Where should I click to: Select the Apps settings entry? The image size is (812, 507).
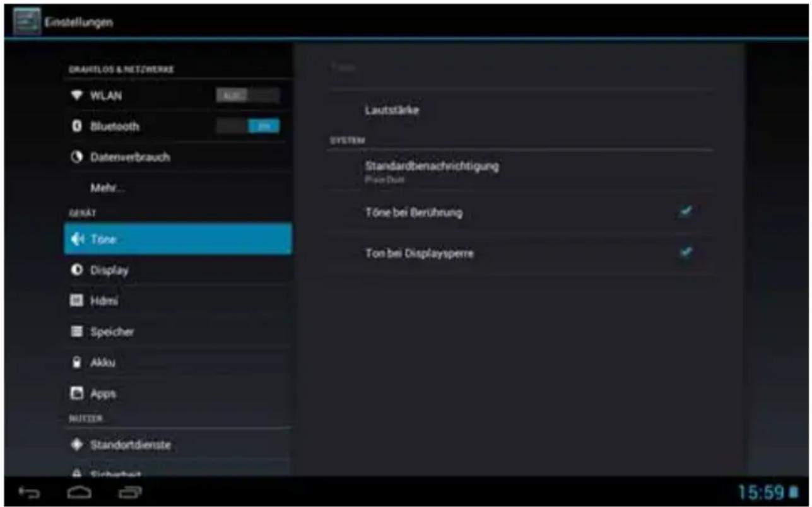178,393
